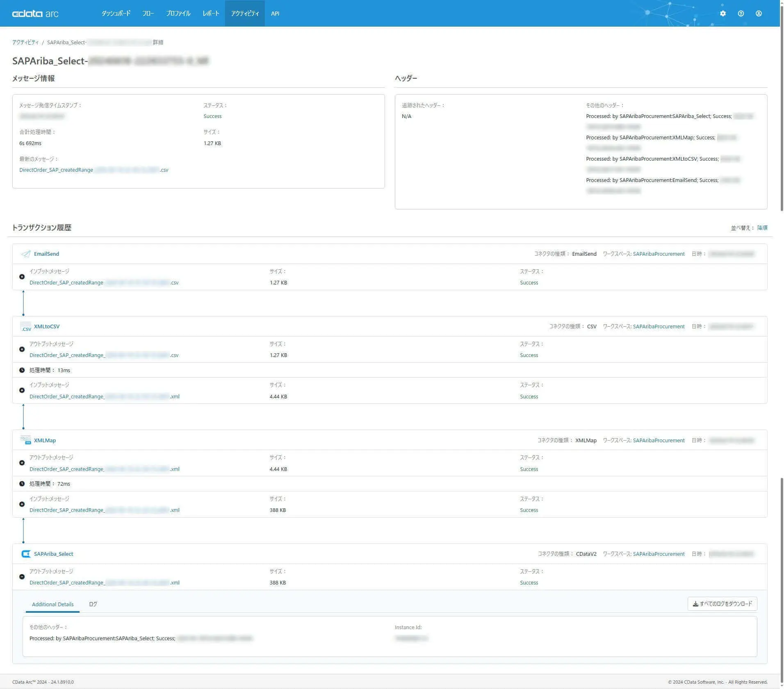Expand the XMLtoCSV input message details
The image size is (784, 689).
[x=22, y=390]
